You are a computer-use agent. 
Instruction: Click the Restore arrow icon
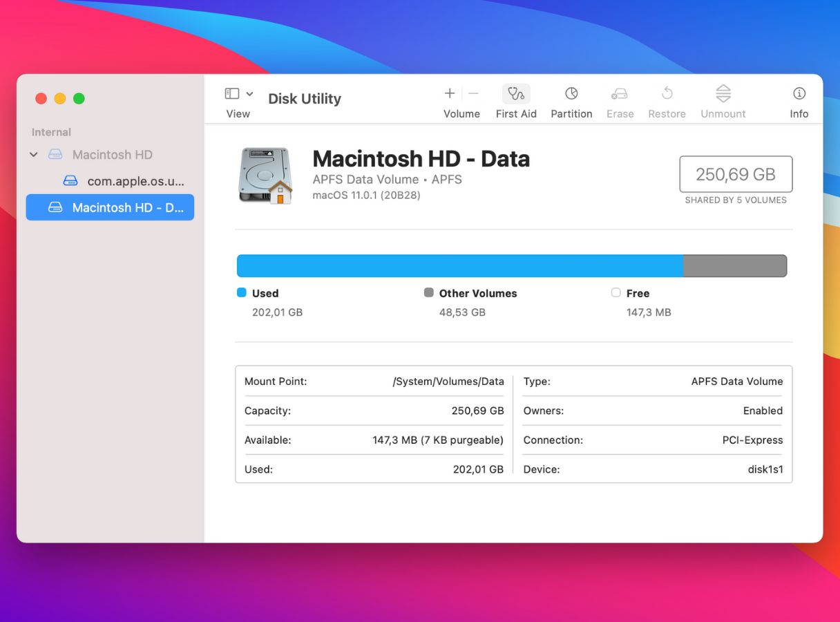[x=667, y=94]
